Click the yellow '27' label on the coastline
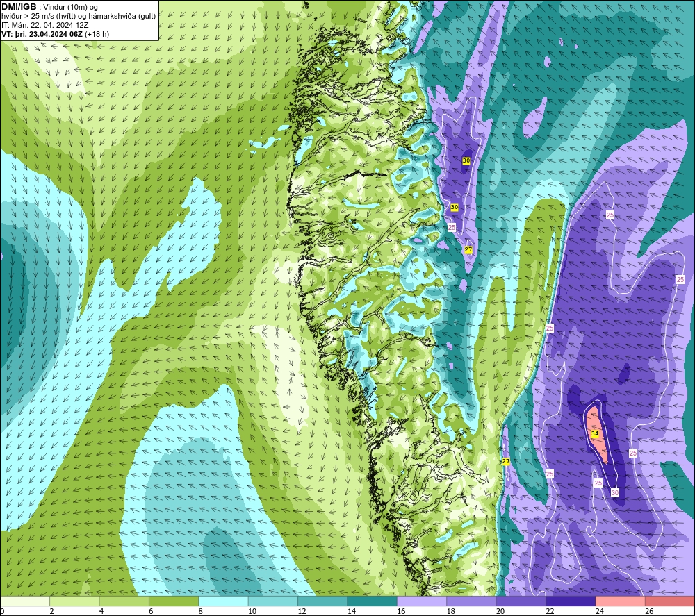Viewport: 695px width, 616px height. [506, 461]
